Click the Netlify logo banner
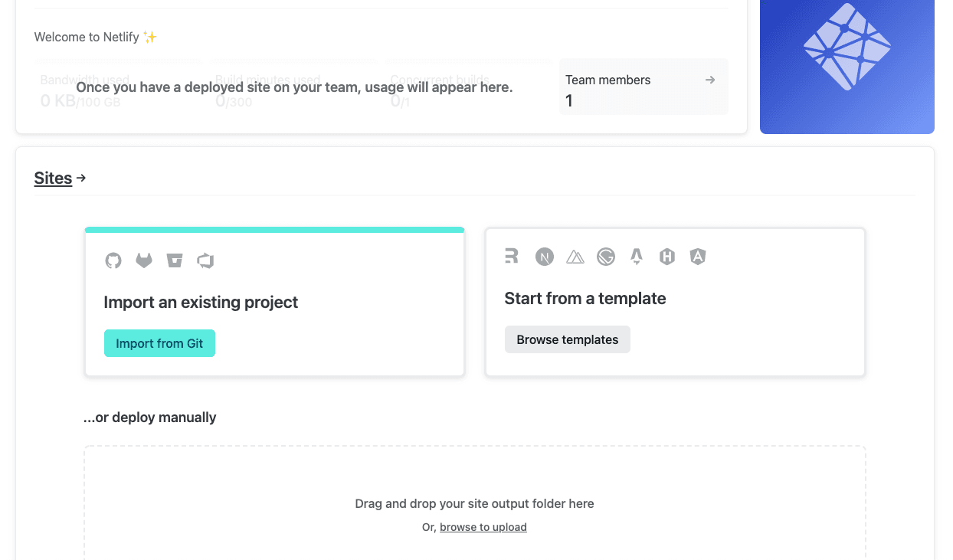Screen dimensions: 953x560 847,67
